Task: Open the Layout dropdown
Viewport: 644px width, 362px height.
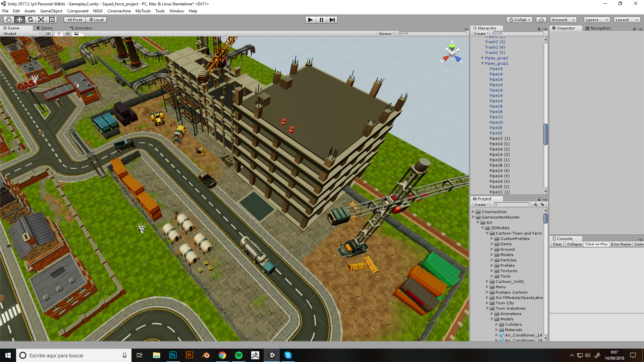Action: click(x=627, y=20)
